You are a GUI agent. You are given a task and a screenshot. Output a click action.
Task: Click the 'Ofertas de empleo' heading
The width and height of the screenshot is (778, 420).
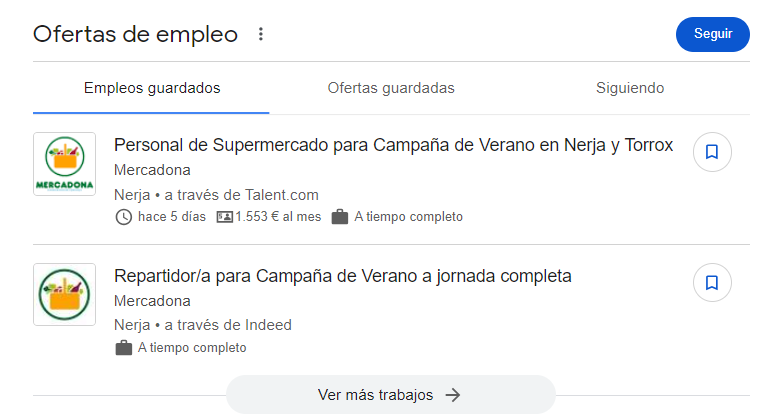click(x=135, y=34)
